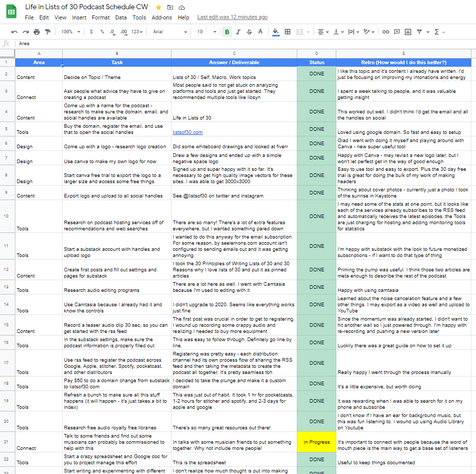Click the Undo icon
This screenshot has height=474, width=476.
(x=14, y=32)
